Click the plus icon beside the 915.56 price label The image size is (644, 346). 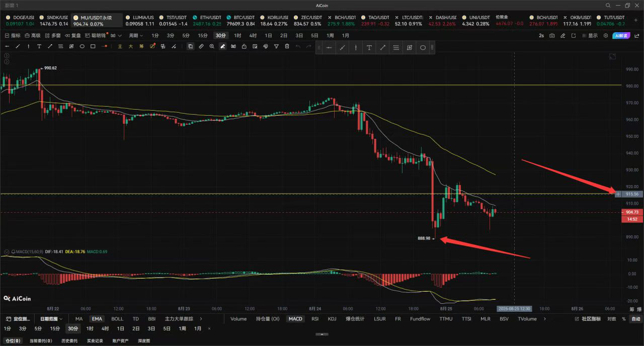618,194
